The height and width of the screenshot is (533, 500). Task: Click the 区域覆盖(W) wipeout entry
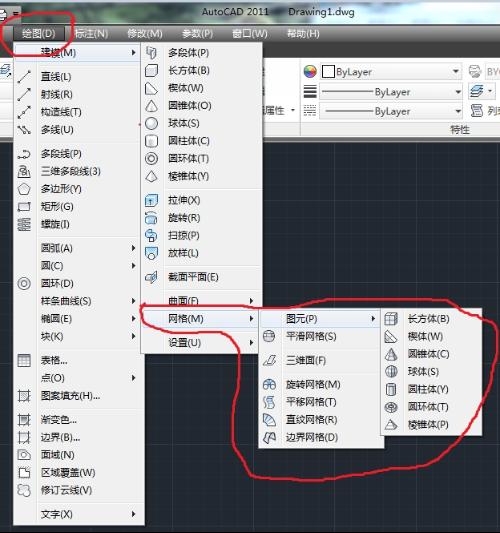coord(80,473)
